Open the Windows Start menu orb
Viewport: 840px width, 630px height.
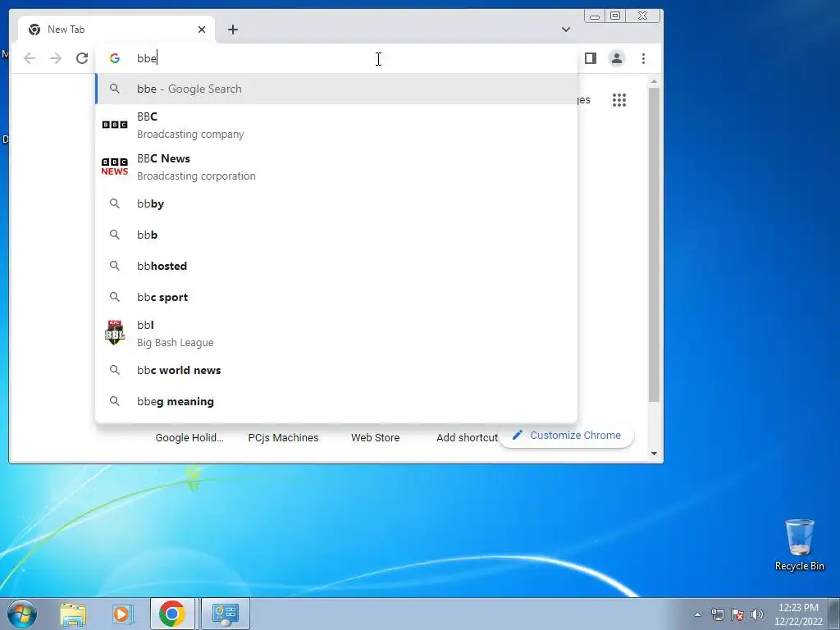pos(22,614)
